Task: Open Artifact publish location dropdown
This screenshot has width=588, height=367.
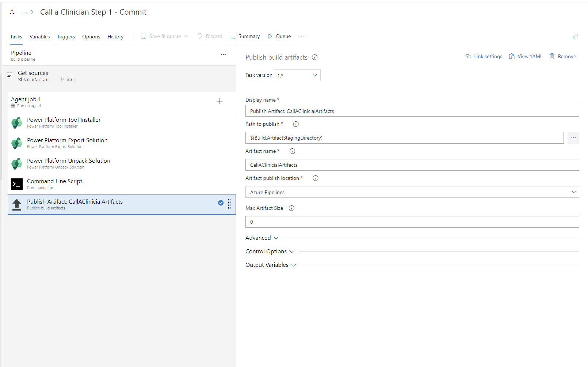Action: point(412,192)
